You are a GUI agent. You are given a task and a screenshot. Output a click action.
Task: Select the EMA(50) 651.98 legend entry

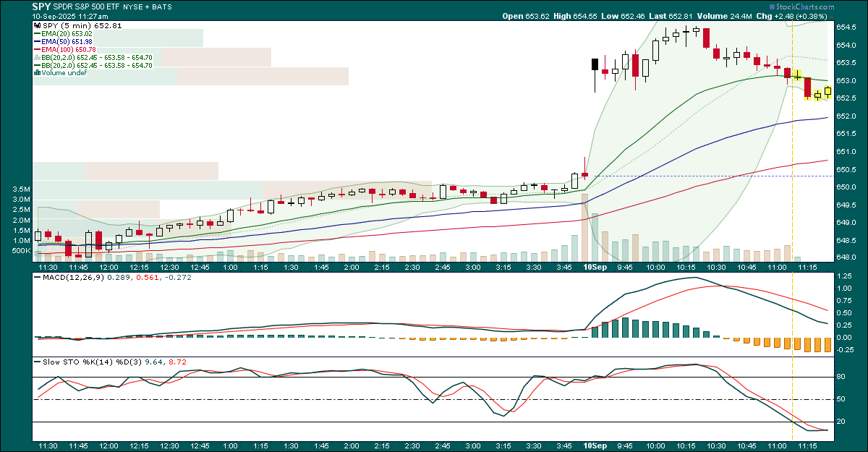(66, 41)
